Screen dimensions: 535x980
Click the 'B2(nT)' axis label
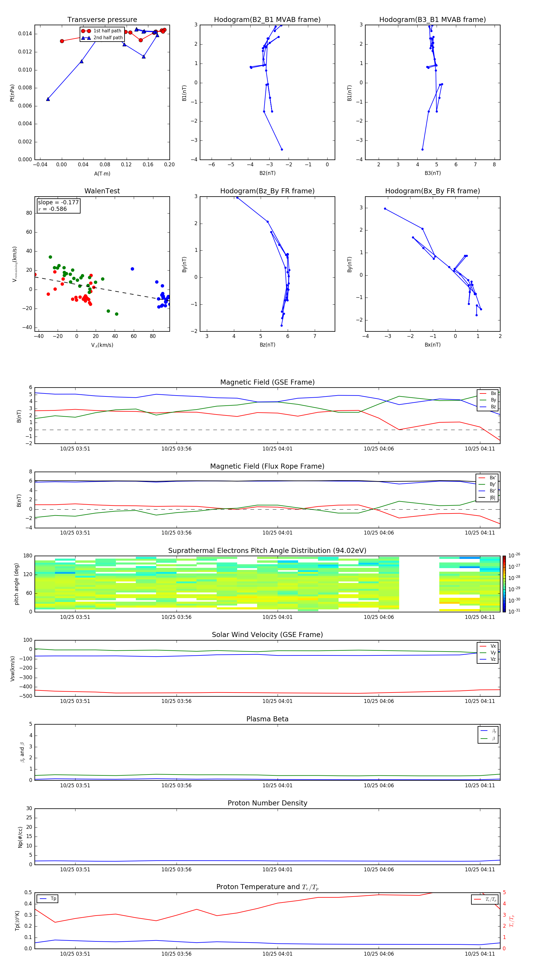click(267, 173)
